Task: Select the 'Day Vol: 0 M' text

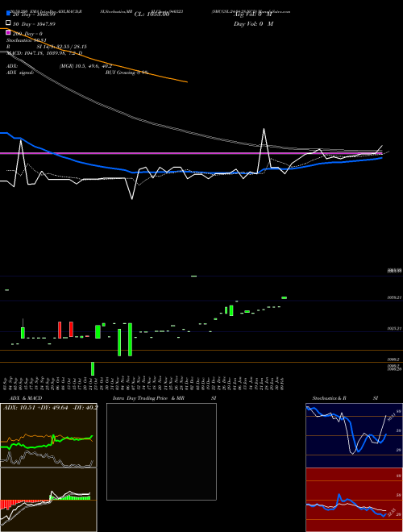Action: pos(253,23)
